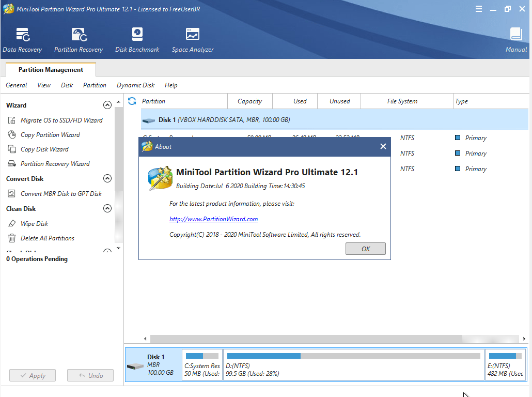This screenshot has height=397, width=532.
Task: Click Delete All Partitions label
Action: click(48, 238)
